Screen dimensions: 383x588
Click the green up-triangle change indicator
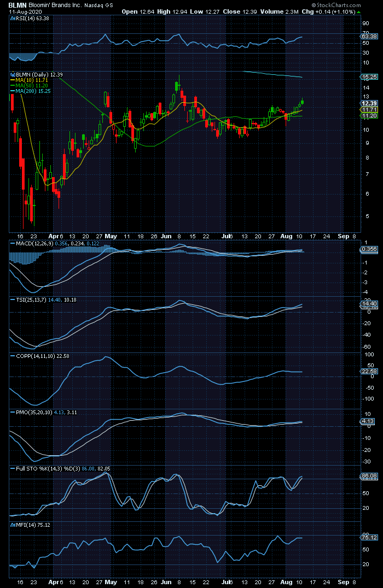(358, 12)
